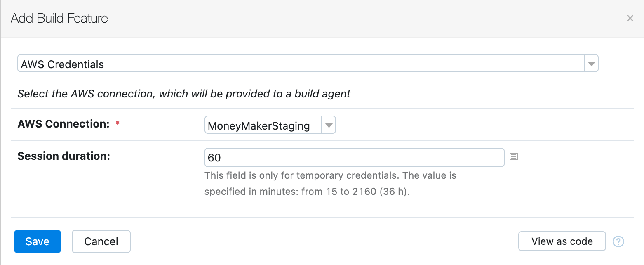Click the value 60 in the duration field
The image size is (644, 265).
(214, 157)
